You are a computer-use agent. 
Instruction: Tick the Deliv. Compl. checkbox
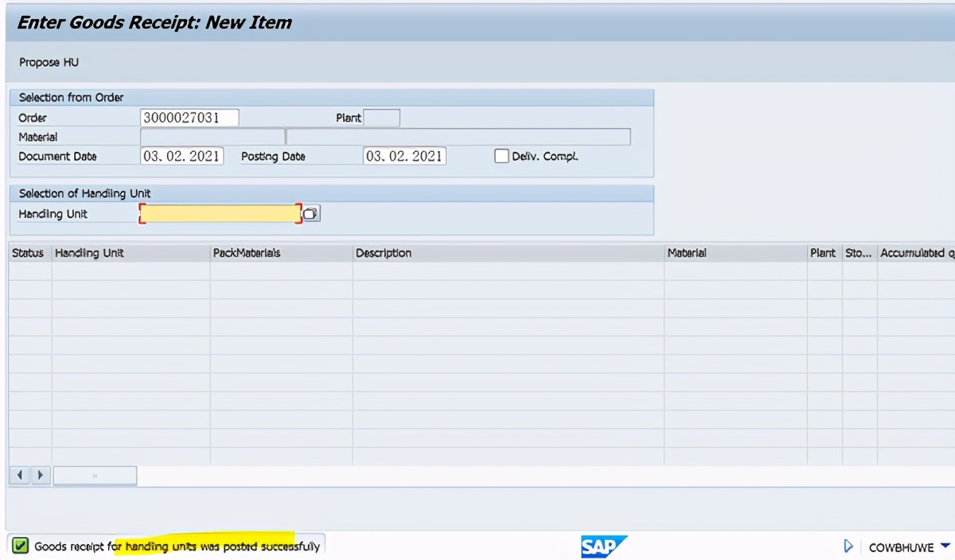point(501,156)
